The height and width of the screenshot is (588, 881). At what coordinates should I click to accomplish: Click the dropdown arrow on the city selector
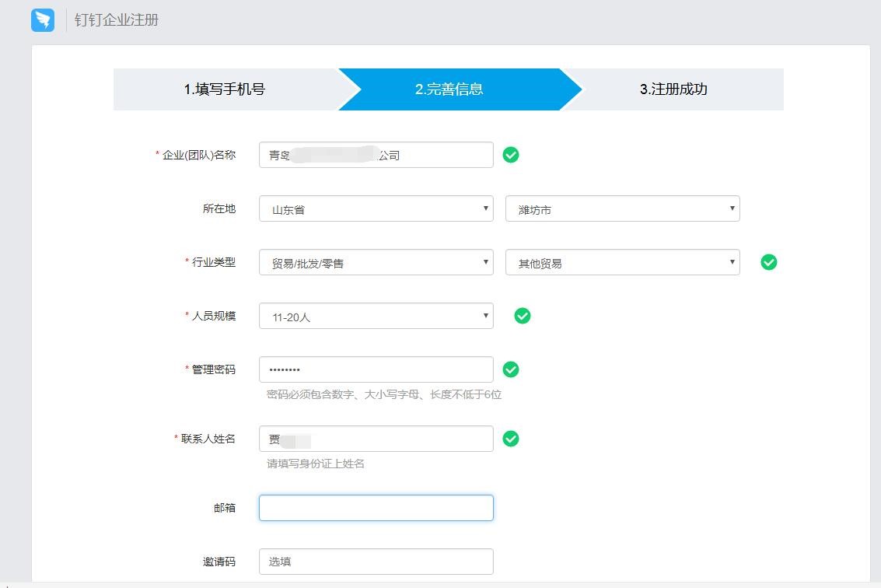point(731,208)
